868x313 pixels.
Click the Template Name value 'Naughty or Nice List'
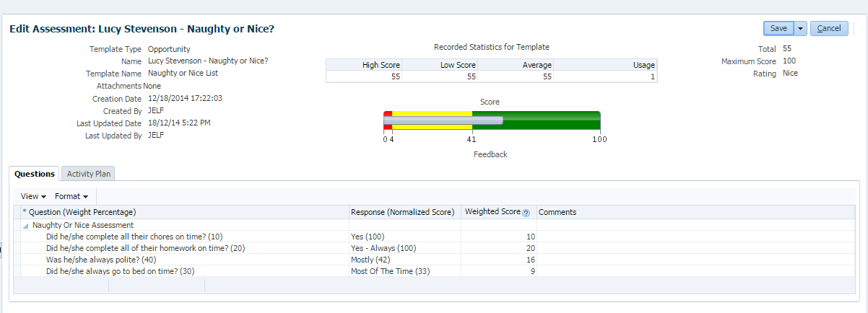(183, 73)
